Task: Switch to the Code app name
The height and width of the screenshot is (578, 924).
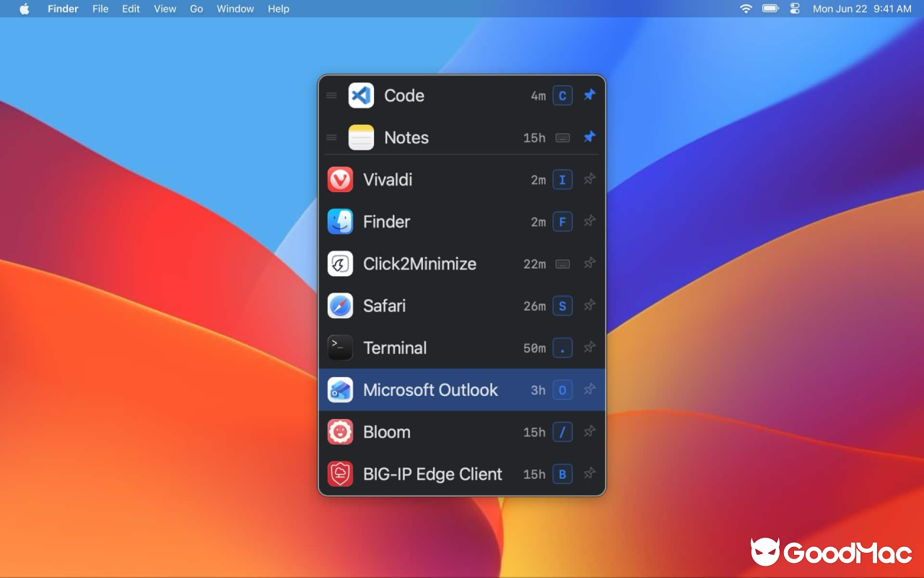Action: pyautogui.click(x=404, y=95)
